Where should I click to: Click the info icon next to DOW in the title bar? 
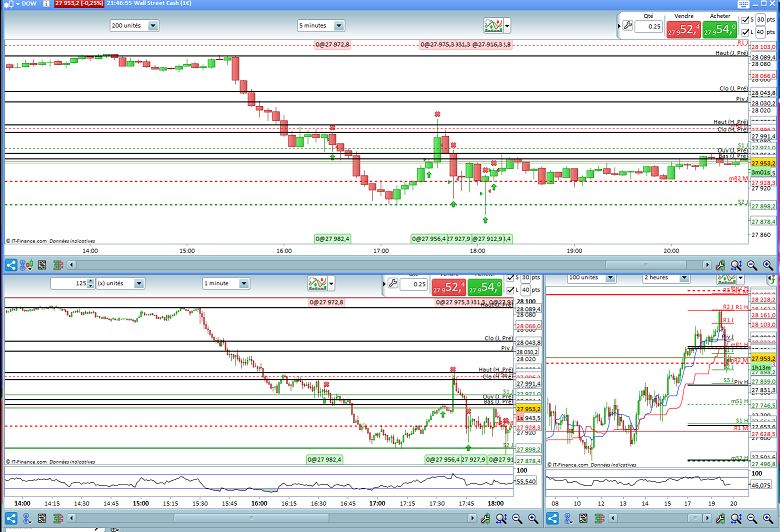[x=46, y=3]
